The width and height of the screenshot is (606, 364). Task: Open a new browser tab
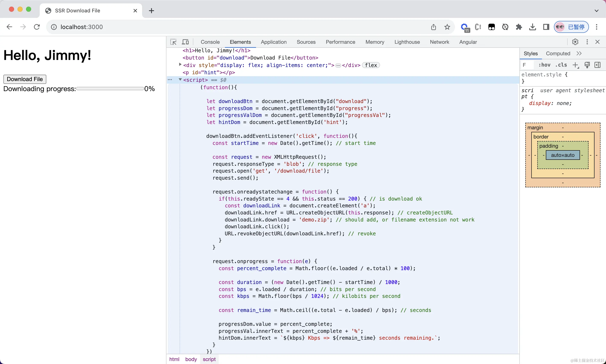151,10
